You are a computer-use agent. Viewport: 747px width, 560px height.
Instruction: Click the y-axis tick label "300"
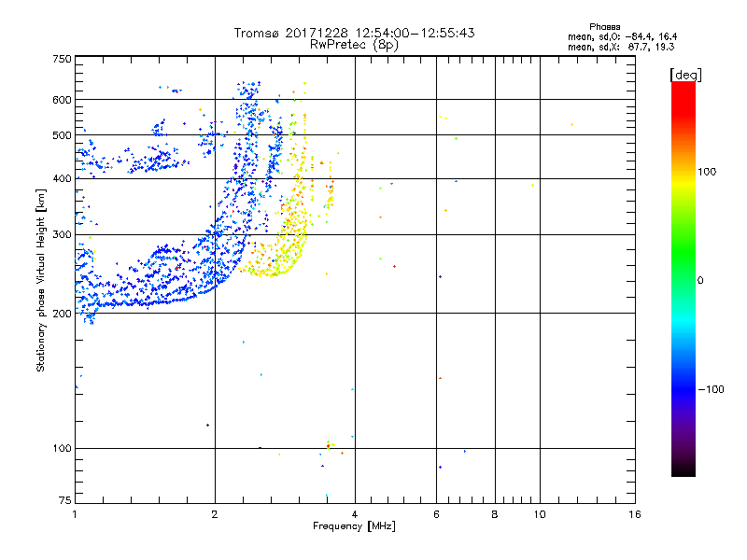(62, 235)
